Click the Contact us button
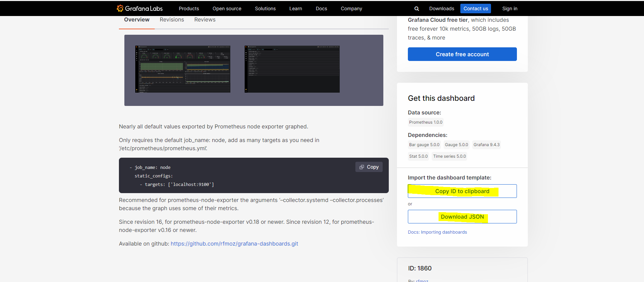644x282 pixels. [x=475, y=9]
